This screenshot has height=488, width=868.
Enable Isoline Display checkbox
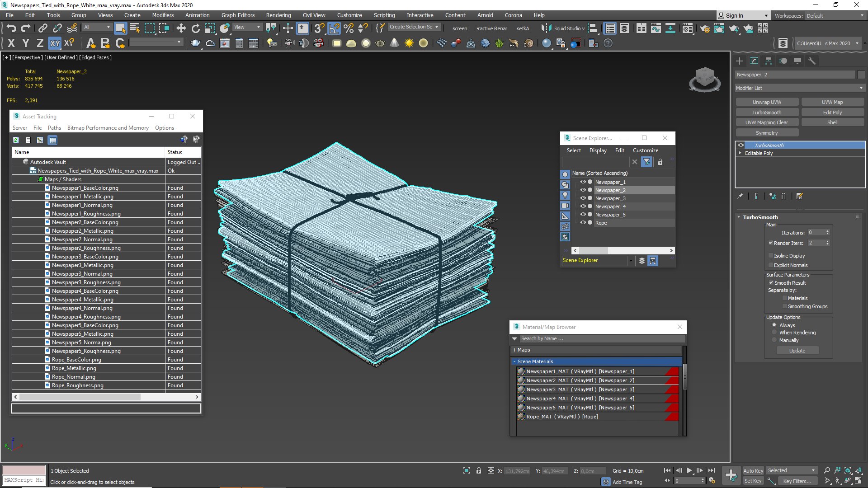[771, 256]
